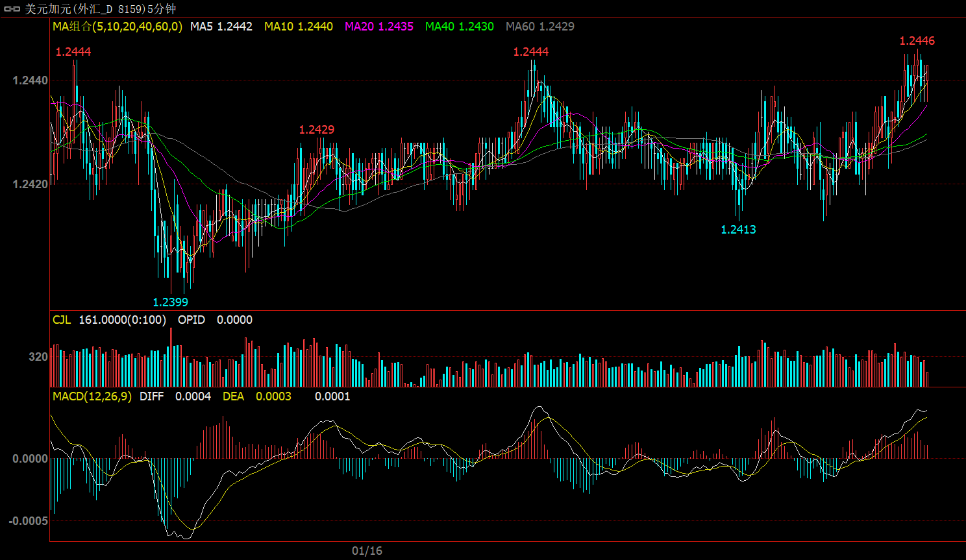The height and width of the screenshot is (560, 966).
Task: Click the gray MA60 1.2429 legend
Action: [539, 27]
